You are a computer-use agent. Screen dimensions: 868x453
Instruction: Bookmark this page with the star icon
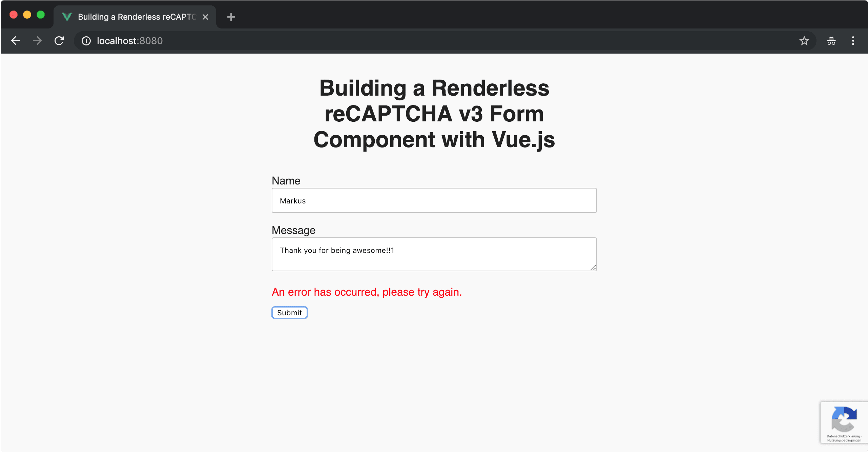804,41
